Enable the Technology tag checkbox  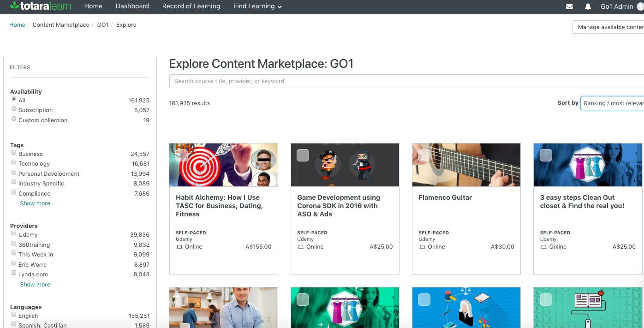[14, 162]
